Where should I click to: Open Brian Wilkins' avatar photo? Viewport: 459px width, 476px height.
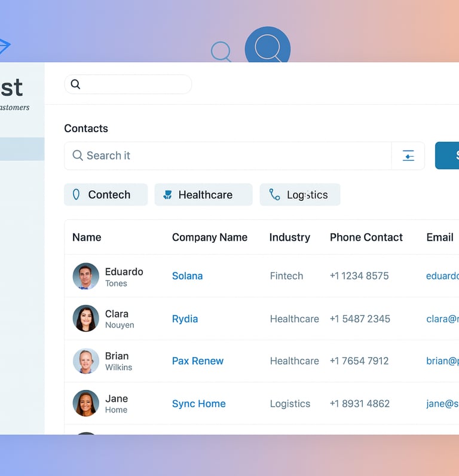pos(86,361)
